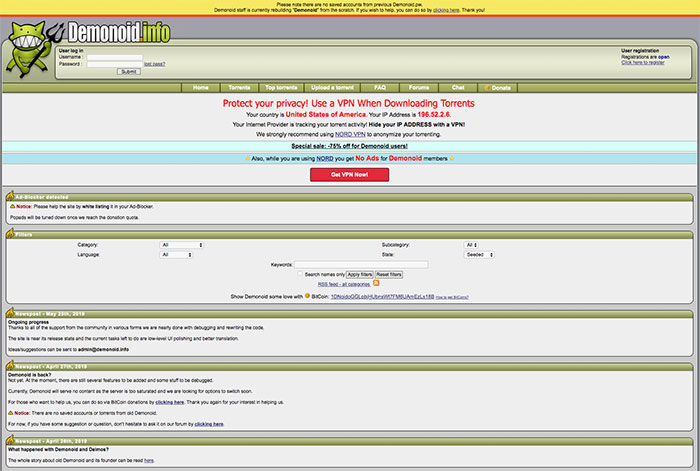Click the Demonoid green demon logo
Viewport: 700px width, 471px height.
point(33,49)
